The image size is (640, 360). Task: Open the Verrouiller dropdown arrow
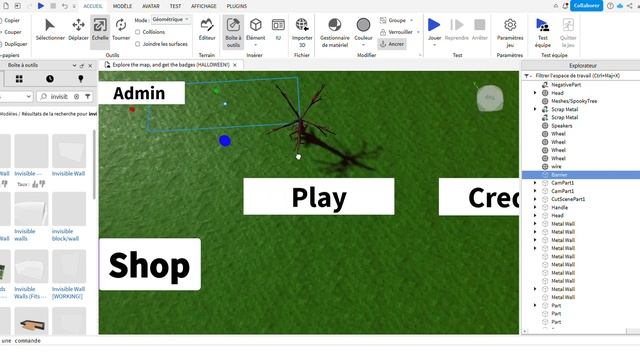[x=418, y=32]
